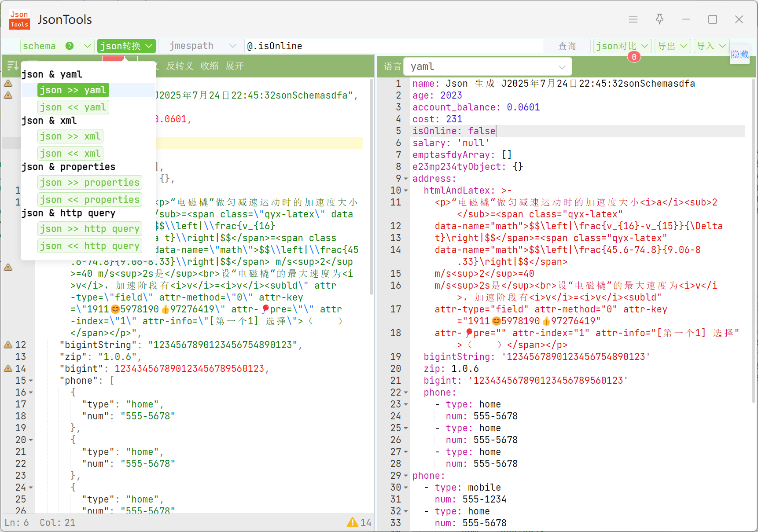Open the schema dropdown
This screenshot has height=532, width=758.
[57, 46]
